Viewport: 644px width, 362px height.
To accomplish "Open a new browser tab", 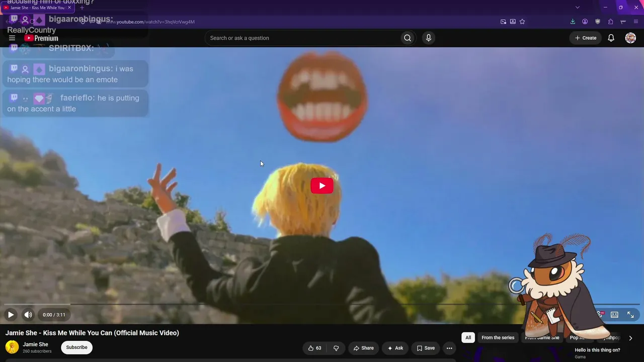I will 82,8.
